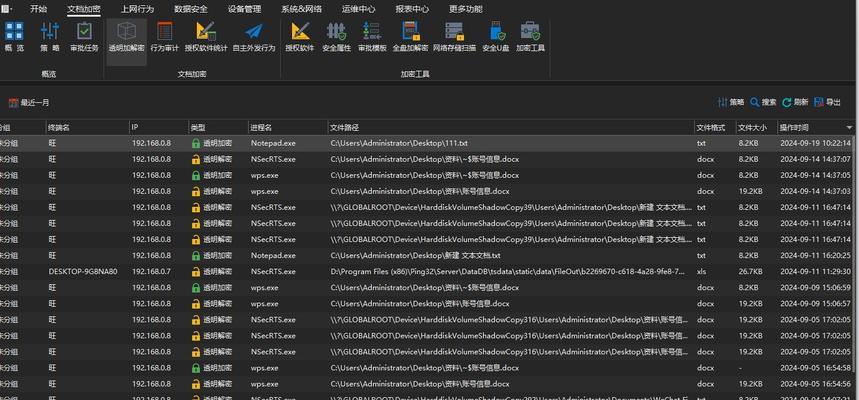The width and height of the screenshot is (859, 400).
Task: Open the 概览 overview icon in ribbon
Action: point(14,31)
